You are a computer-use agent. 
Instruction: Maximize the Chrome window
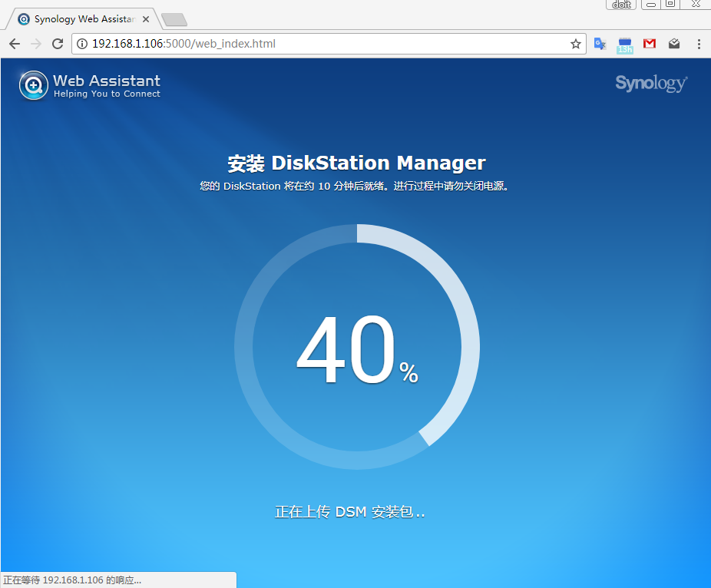[670, 5]
